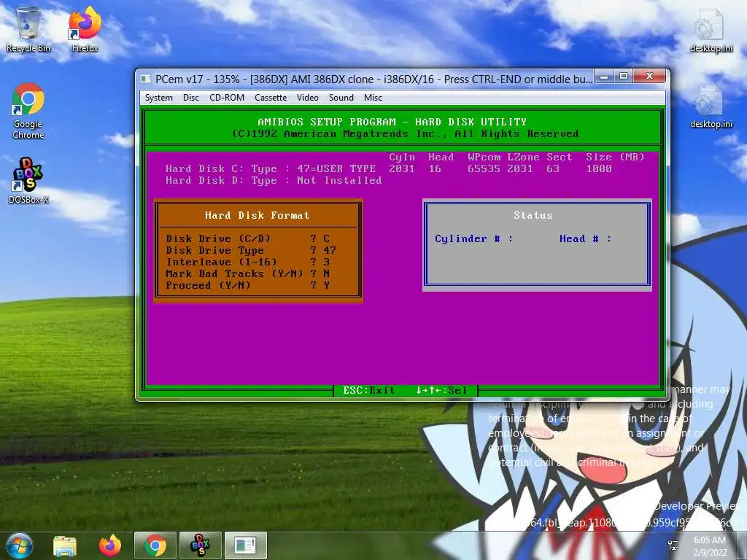The image size is (747, 560).
Task: Click the American Megatrends copyright line
Action: 405,134
